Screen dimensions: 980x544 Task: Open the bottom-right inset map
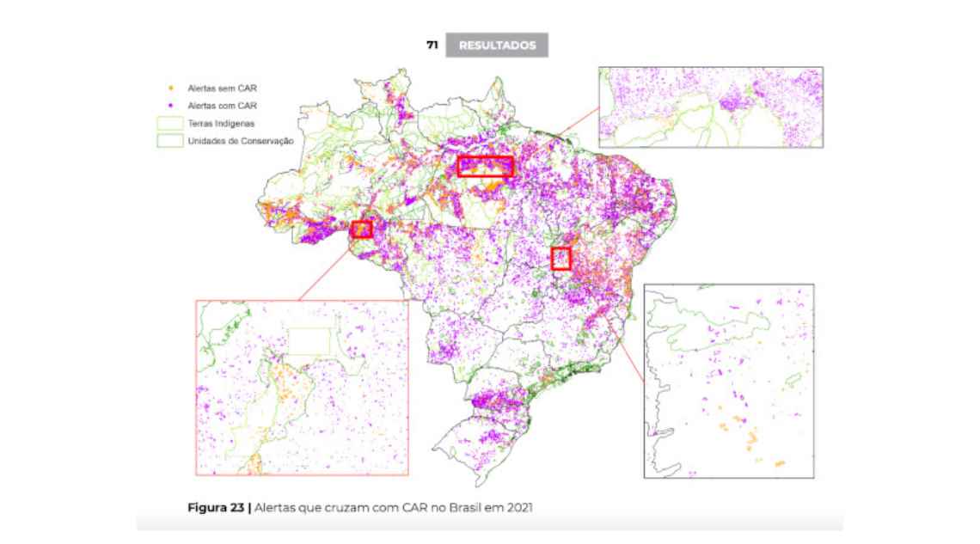tap(728, 381)
